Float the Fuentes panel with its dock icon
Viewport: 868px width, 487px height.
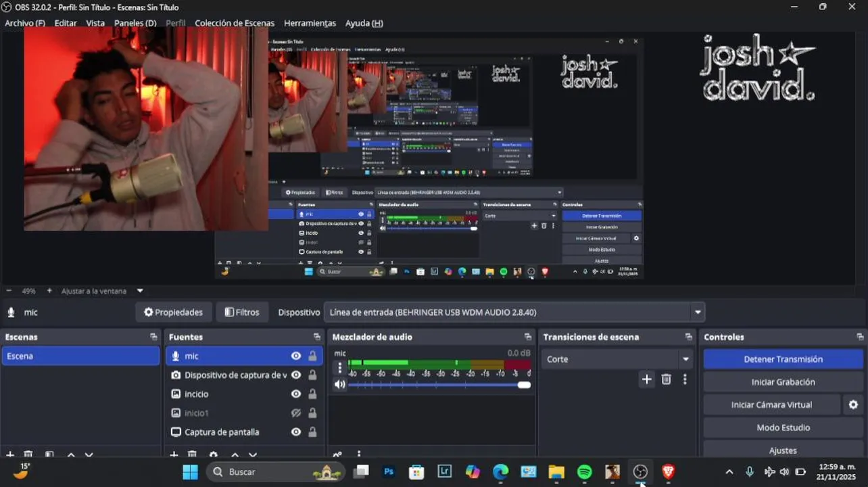pyautogui.click(x=317, y=337)
